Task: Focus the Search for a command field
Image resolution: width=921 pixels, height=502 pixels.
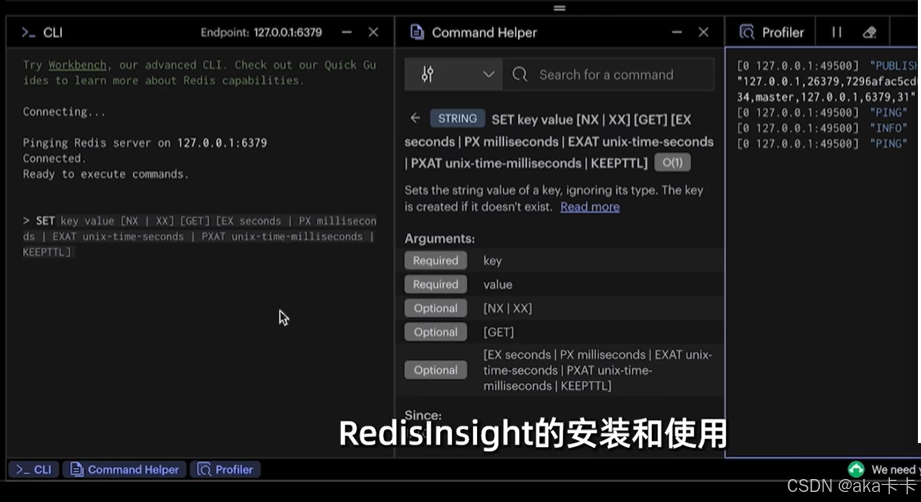Action: 609,75
